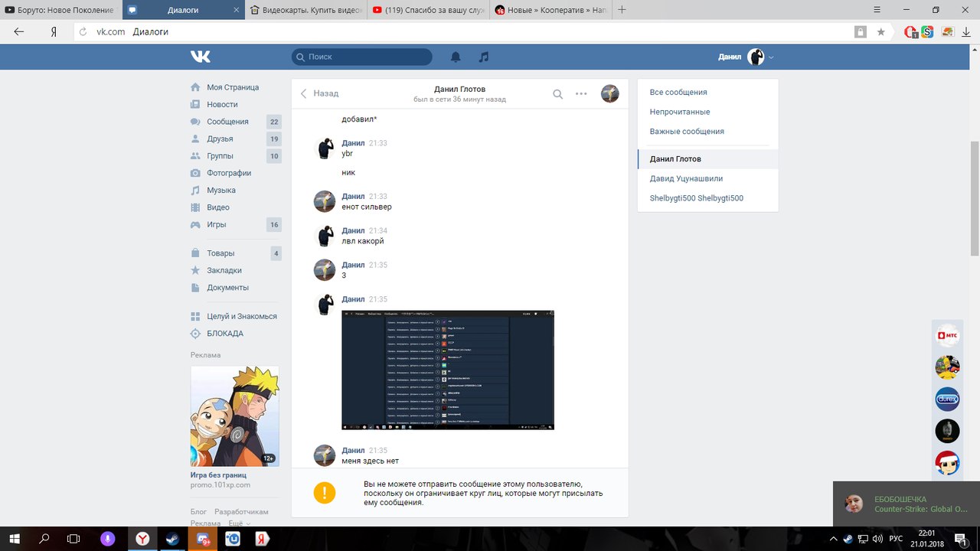Click the Моя Страница home icon
The image size is (980, 551).
195,87
